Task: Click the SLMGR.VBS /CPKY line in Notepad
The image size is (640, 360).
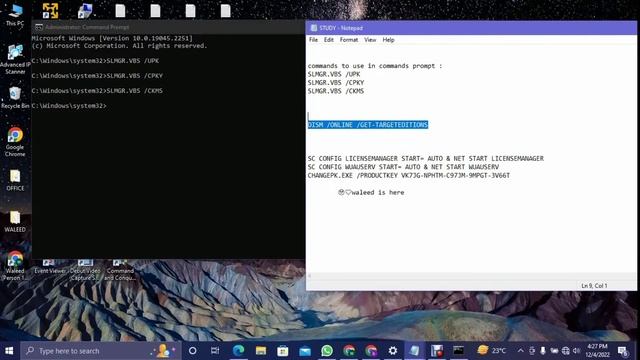Action: [336, 82]
